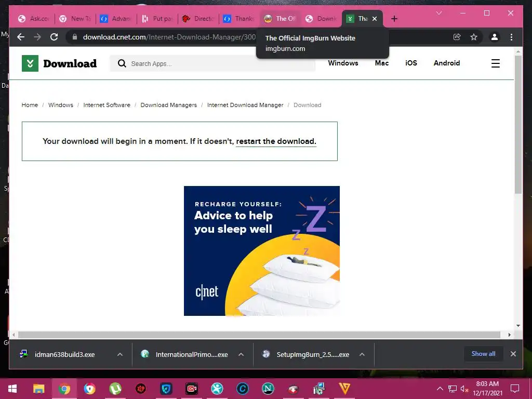Open tab search chevron in title bar
This screenshot has height=399, width=532.
click(439, 13)
